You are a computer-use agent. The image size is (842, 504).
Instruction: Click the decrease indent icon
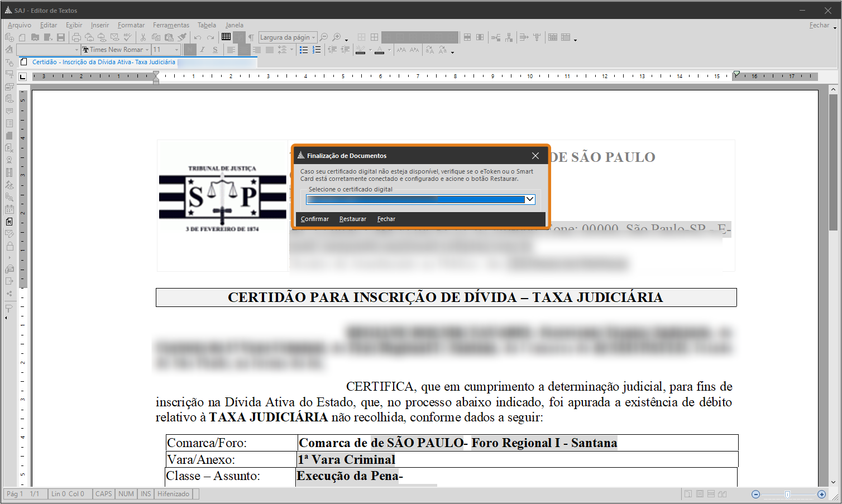point(332,50)
